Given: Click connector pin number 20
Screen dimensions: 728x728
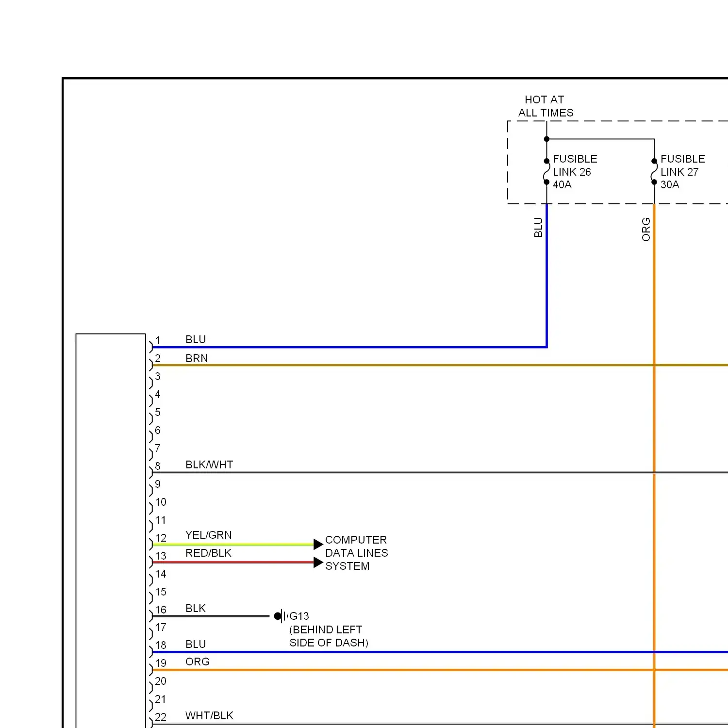Looking at the screenshot, I should 161,681.
